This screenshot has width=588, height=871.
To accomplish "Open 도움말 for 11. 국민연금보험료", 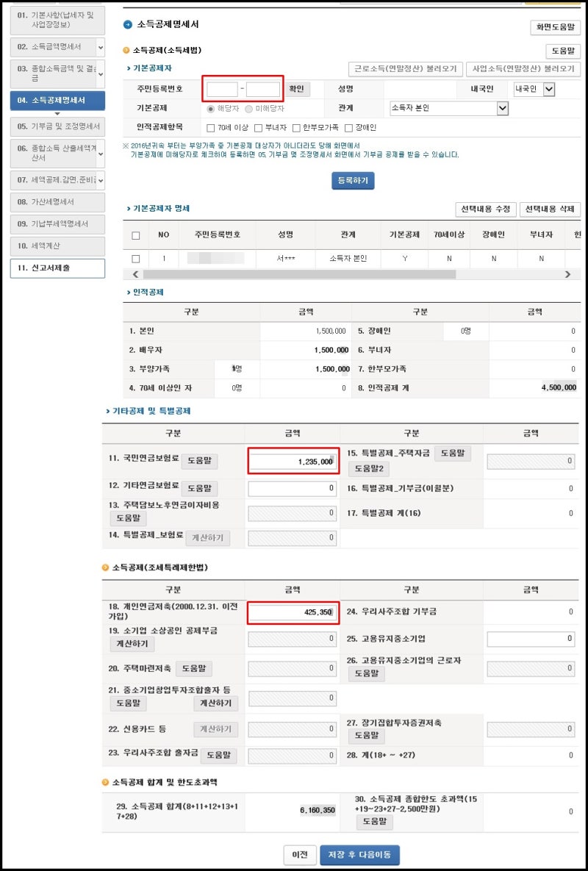I will [x=200, y=462].
